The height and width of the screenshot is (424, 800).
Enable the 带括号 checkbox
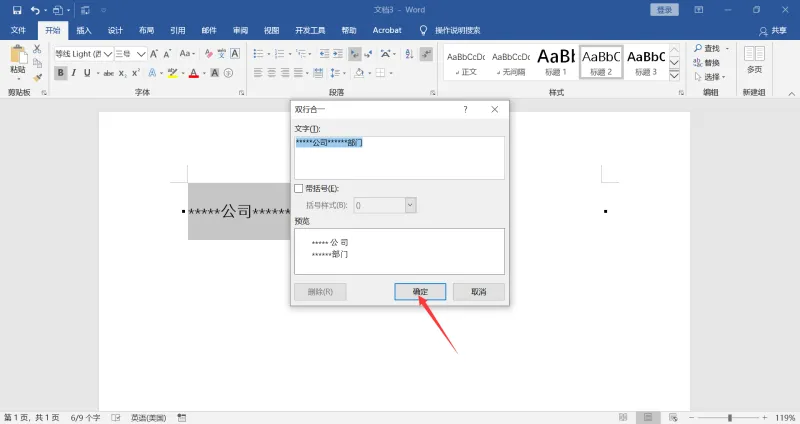tap(299, 189)
